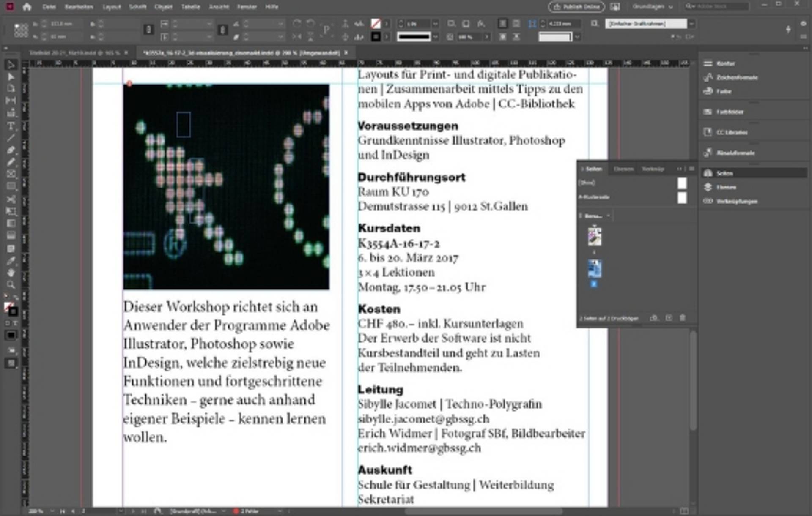Toggle constrain proportions for scaling percentages
Image resolution: width=812 pixels, height=516 pixels.
(223, 30)
